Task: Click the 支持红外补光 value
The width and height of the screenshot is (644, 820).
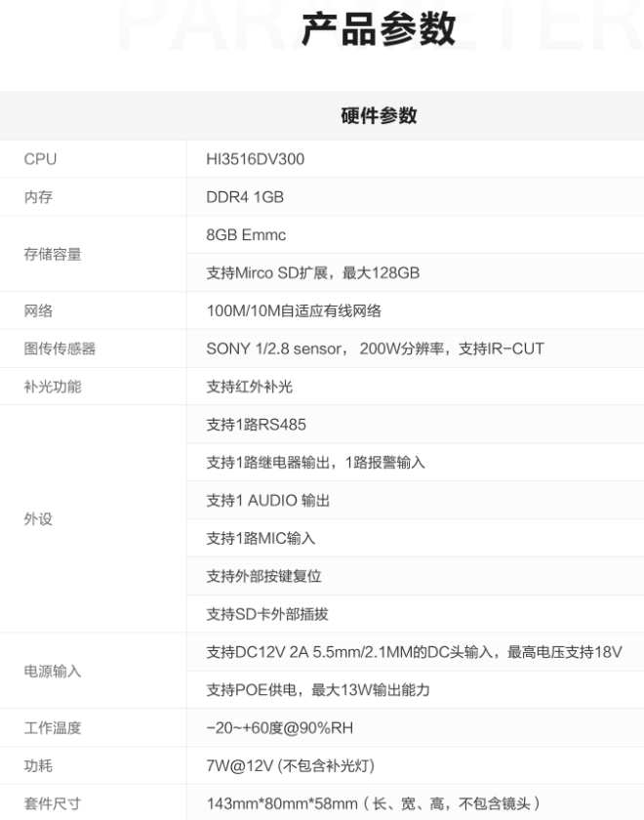Action: [250, 387]
